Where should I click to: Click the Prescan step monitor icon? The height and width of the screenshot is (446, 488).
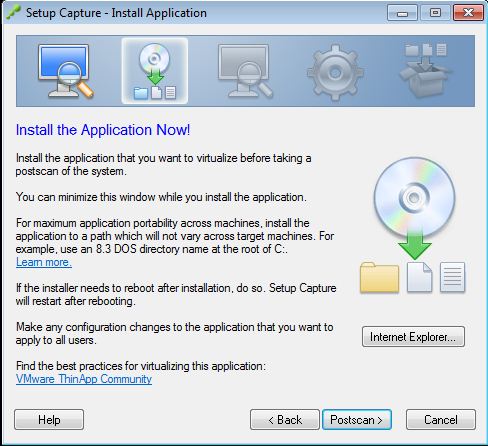(x=65, y=71)
